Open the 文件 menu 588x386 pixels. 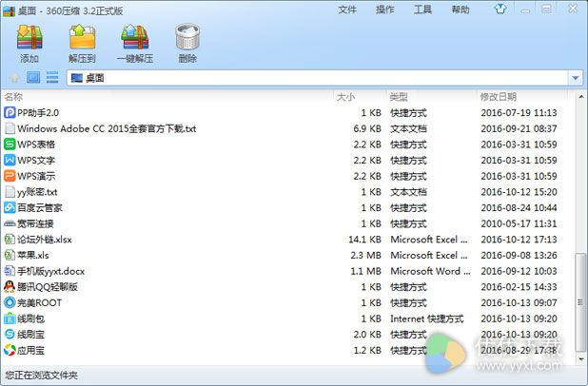[x=347, y=10]
